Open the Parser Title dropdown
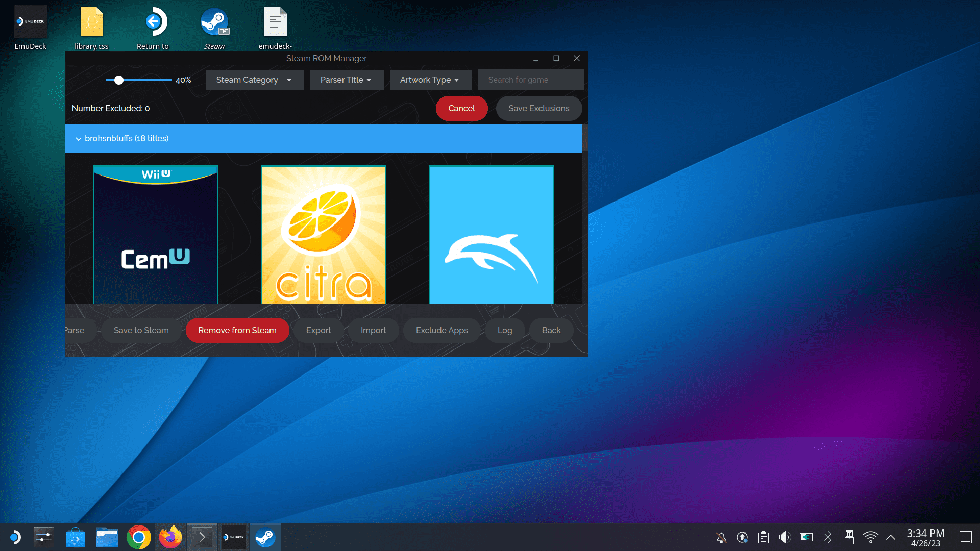This screenshot has width=980, height=551. pyautogui.click(x=347, y=80)
